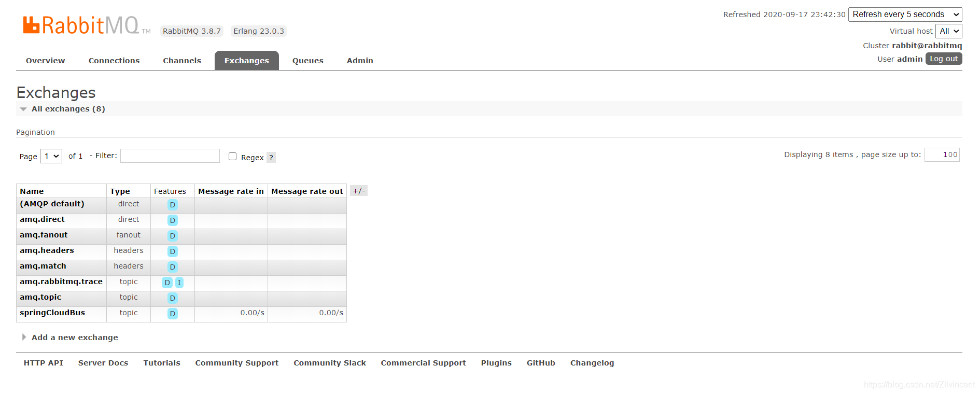Open the Changelog footer link
Image resolution: width=980 pixels, height=394 pixels.
coord(592,363)
